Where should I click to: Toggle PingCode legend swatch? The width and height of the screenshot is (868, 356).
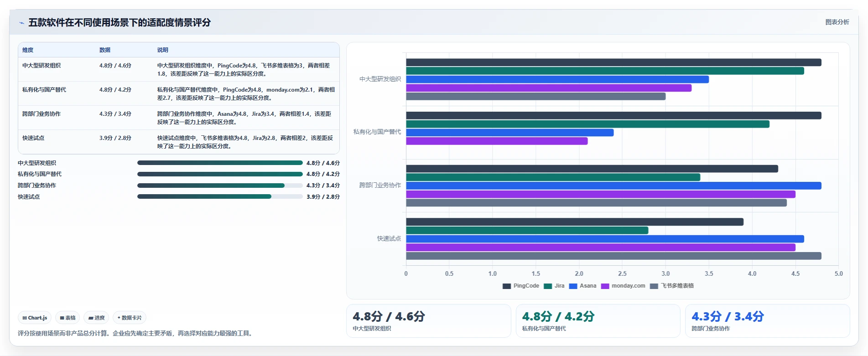pos(506,286)
